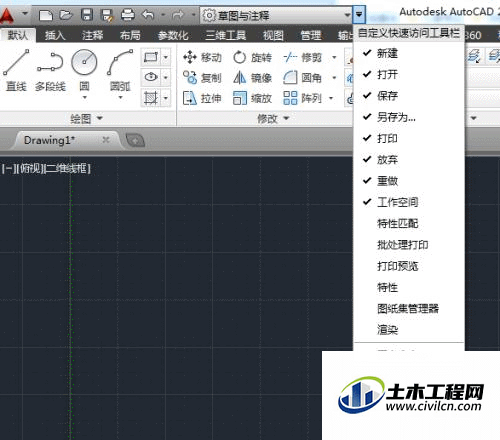This screenshot has height=440, width=500.
Task: Select 图纸集管理器 menu entry
Action: (409, 309)
